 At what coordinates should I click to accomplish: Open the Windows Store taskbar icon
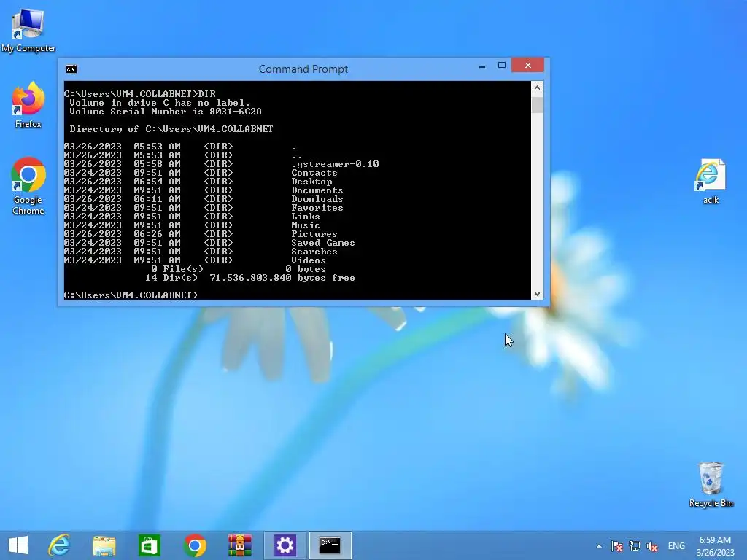pyautogui.click(x=149, y=545)
